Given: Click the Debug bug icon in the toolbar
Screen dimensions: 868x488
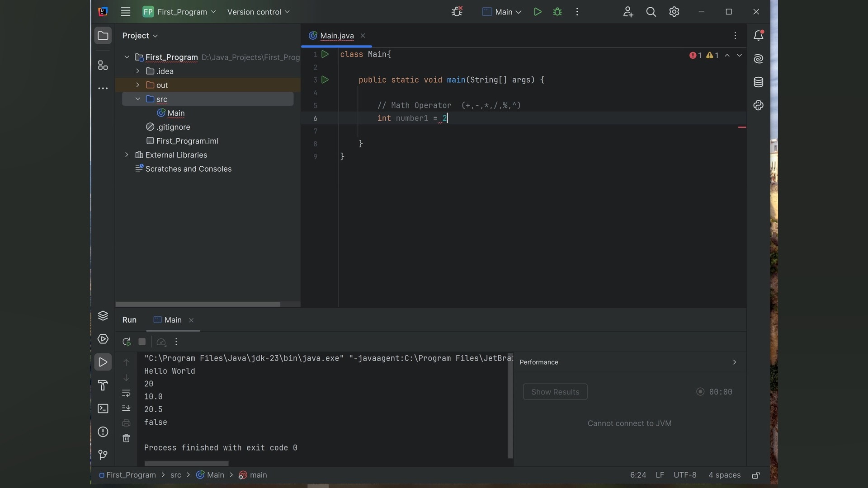Looking at the screenshot, I should click(x=557, y=12).
